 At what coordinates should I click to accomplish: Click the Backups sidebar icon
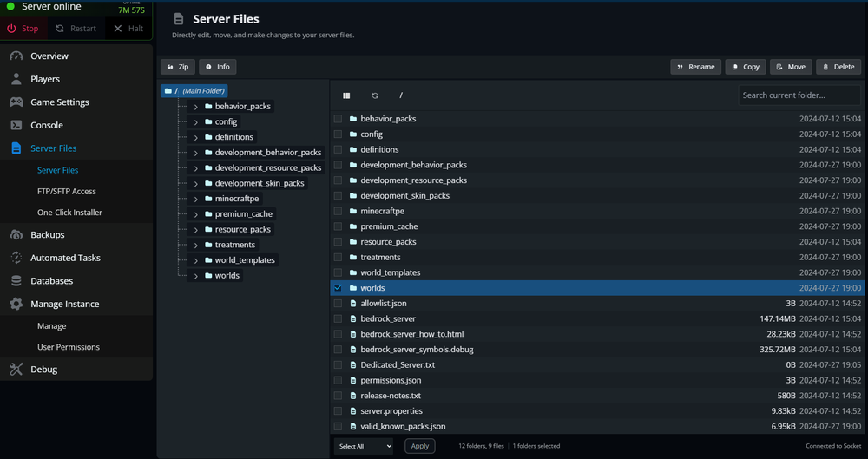click(x=16, y=234)
